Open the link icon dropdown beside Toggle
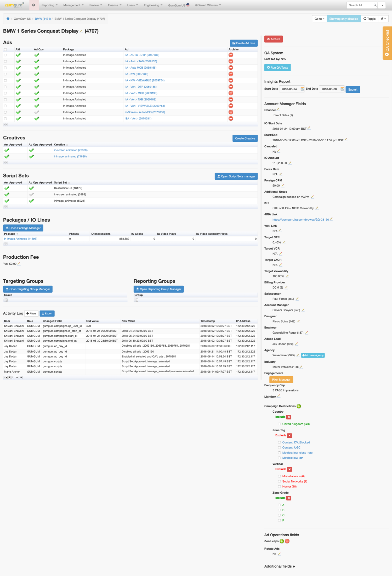The image size is (392, 576). tap(383, 19)
